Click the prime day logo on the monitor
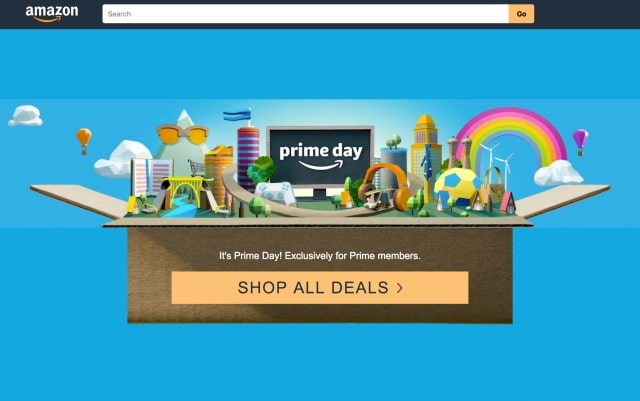Screen dimensions: 640x401 (x=321, y=156)
